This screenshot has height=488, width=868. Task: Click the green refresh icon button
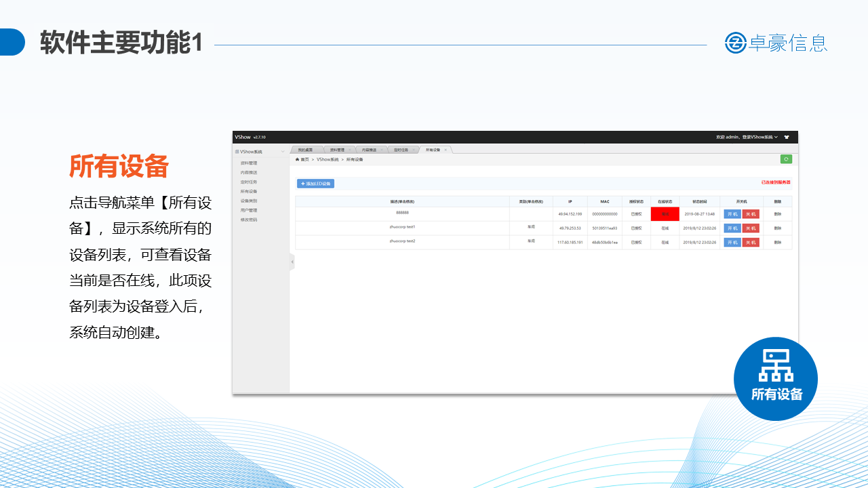pos(786,159)
